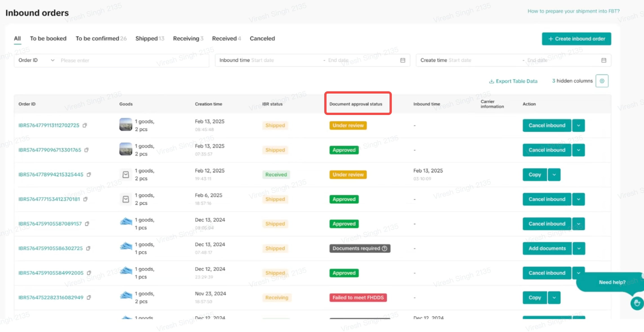Viewport: 644px width, 332px height.
Task: Copy order ID IBR5764779113112702725 icon
Action: [x=85, y=125]
